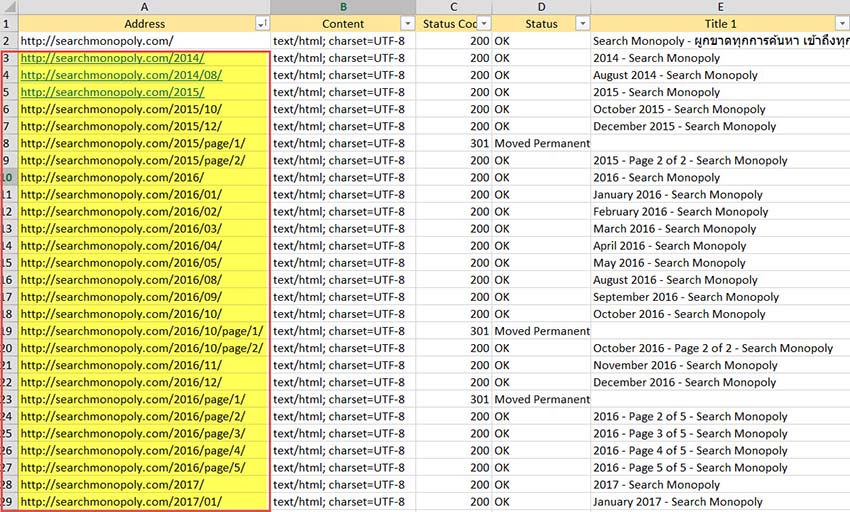Image resolution: width=850 pixels, height=512 pixels.
Task: Select column B header
Action: point(343,7)
